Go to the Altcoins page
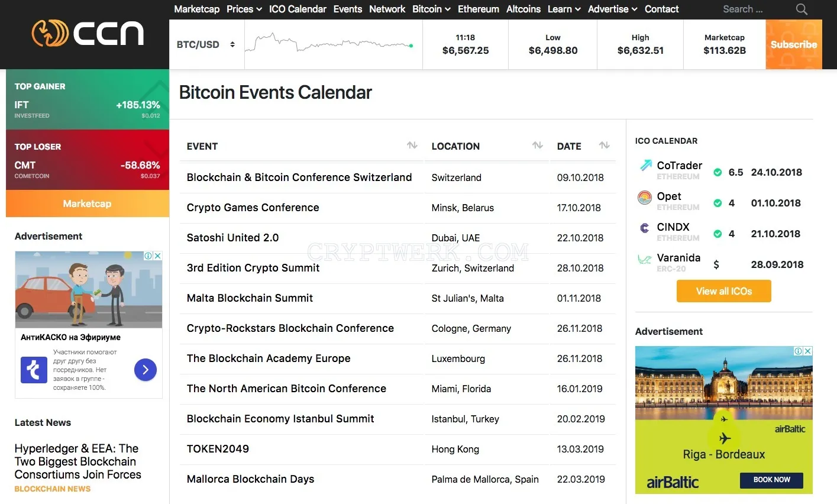The image size is (837, 504). tap(523, 9)
